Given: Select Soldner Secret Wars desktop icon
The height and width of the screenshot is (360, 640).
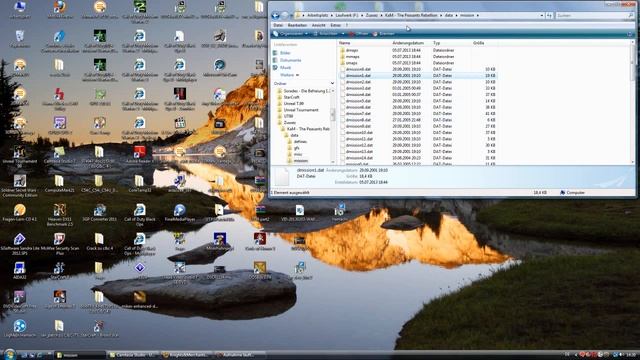Looking at the screenshot, I should 19,186.
